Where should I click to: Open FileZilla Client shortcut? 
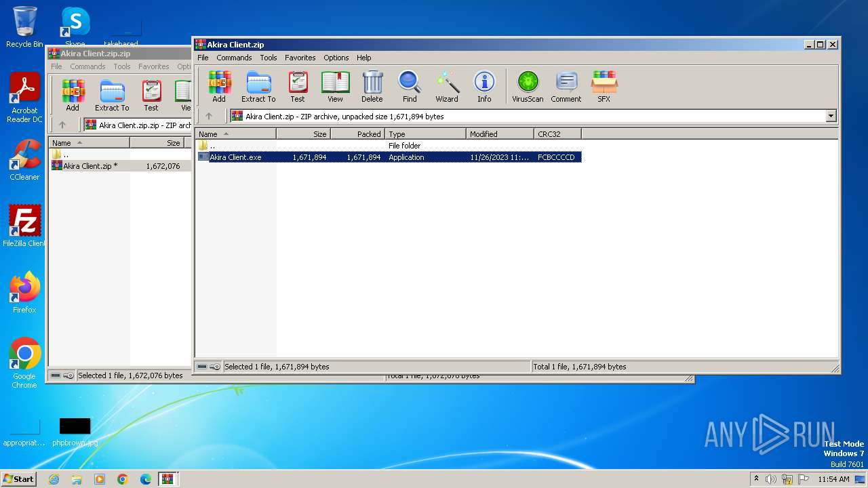[x=24, y=226]
